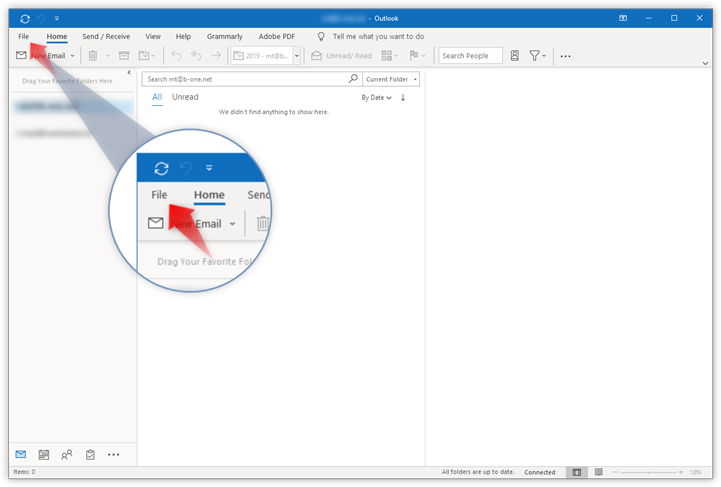Click the lightbulb Tell me icon

coord(321,36)
